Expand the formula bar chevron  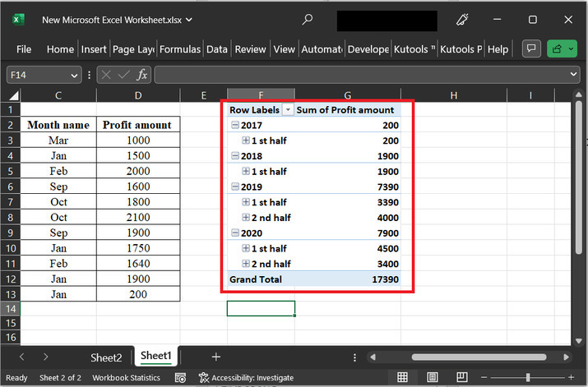click(573, 74)
